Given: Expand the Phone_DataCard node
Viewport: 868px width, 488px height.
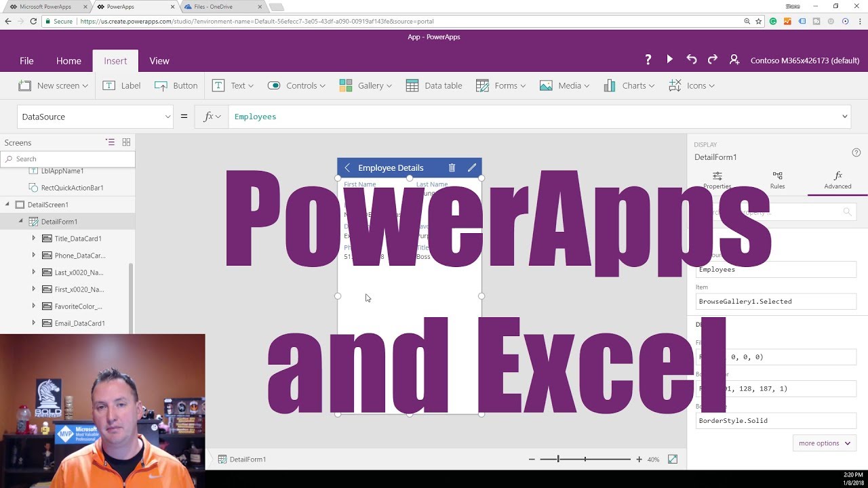Looking at the screenshot, I should 34,255.
